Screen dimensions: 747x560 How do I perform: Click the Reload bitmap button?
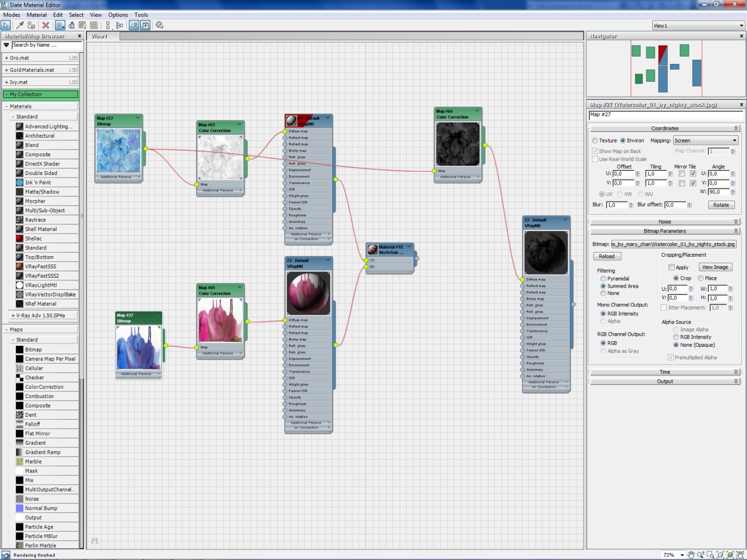[x=607, y=256]
